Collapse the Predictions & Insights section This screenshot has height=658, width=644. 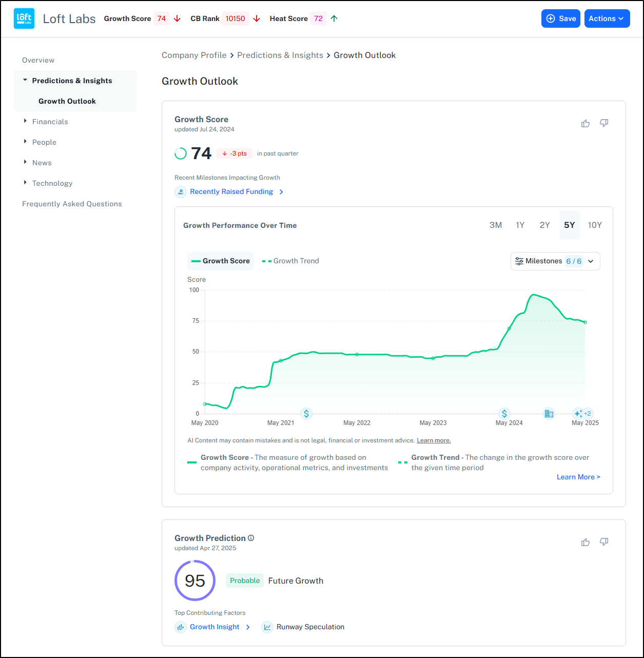click(x=25, y=81)
